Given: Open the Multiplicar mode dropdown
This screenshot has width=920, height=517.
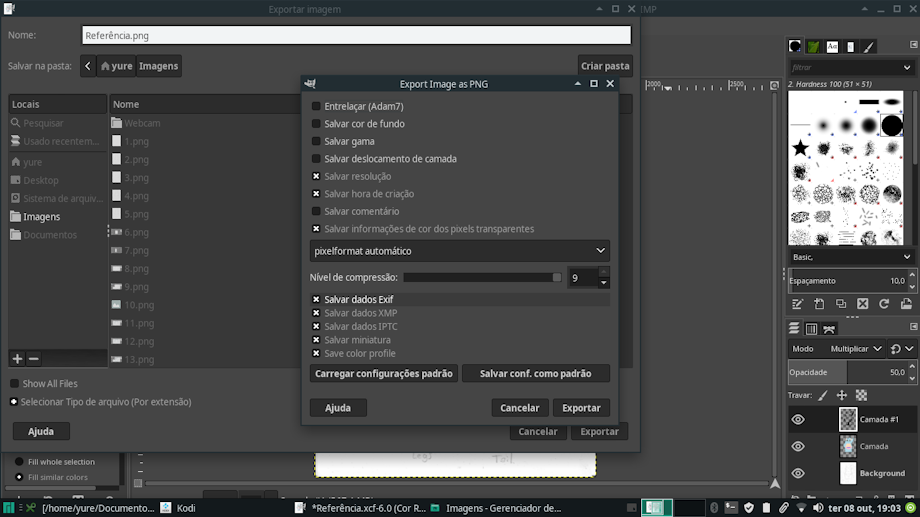Looking at the screenshot, I should coord(855,349).
